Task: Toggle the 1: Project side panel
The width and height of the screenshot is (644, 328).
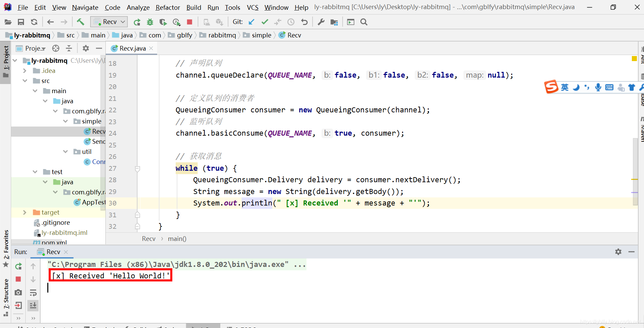Action: [6, 62]
